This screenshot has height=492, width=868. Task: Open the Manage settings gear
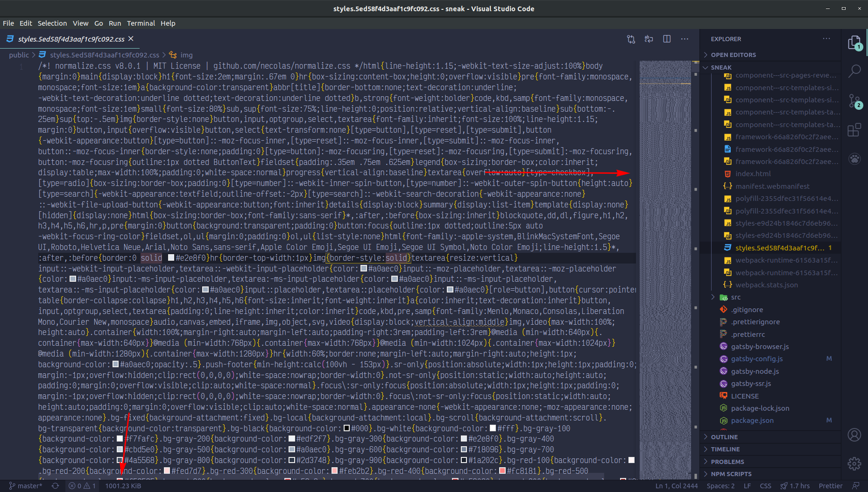click(x=854, y=463)
